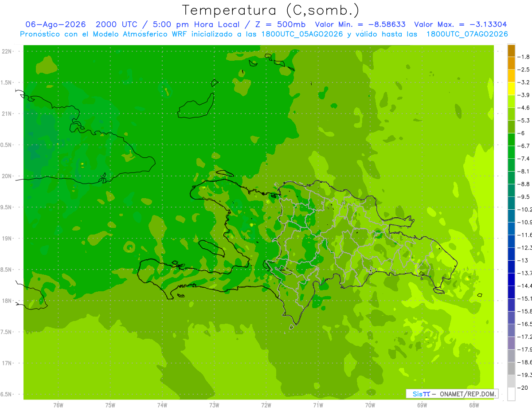This screenshot has height=411, width=532.
Task: Click the -4.6 color scale label
Action: [524, 108]
